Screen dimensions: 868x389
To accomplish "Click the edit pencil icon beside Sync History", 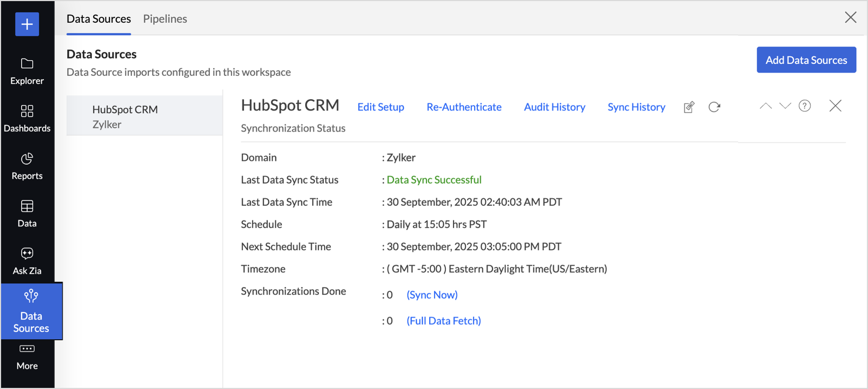I will click(x=689, y=107).
